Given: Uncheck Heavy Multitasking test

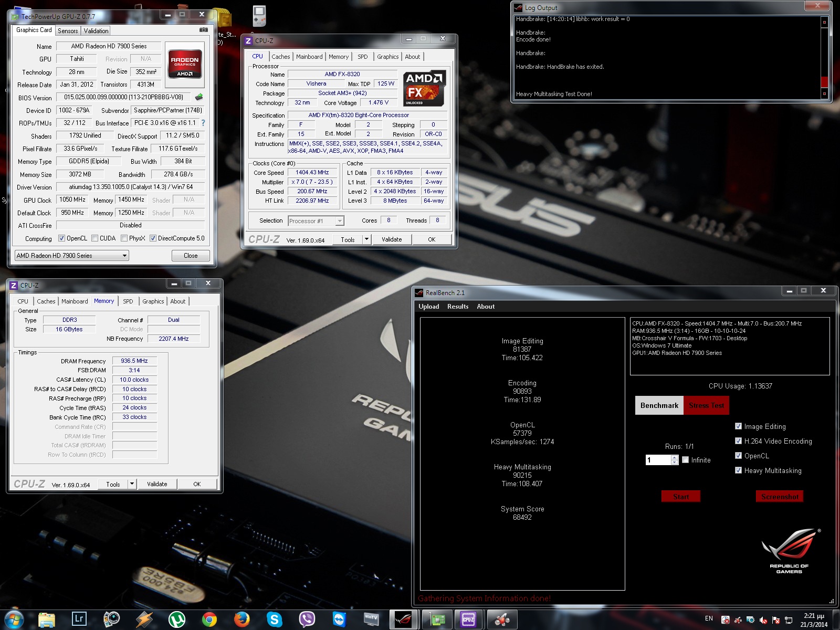Looking at the screenshot, I should click(x=738, y=470).
